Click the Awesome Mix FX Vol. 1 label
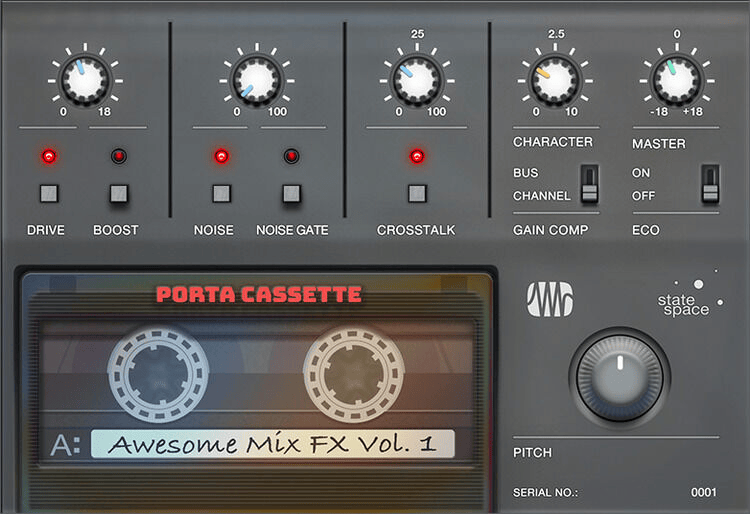The width and height of the screenshot is (750, 514). (x=272, y=444)
